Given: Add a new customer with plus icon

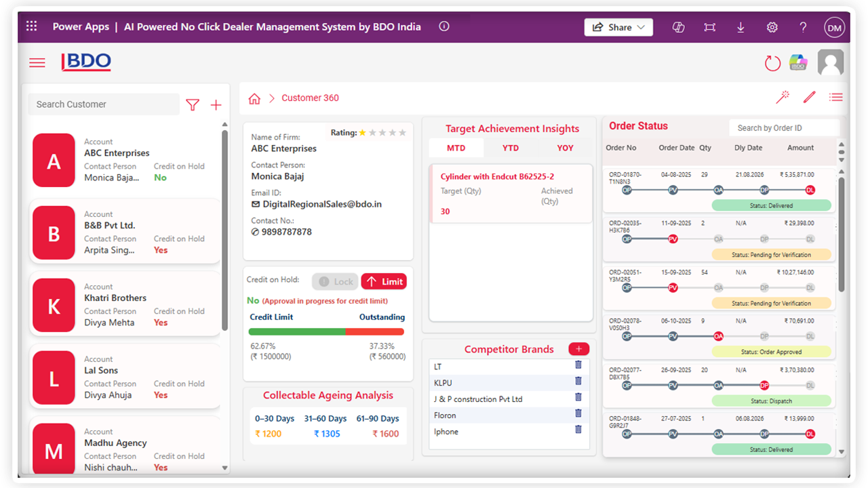Looking at the screenshot, I should (216, 105).
